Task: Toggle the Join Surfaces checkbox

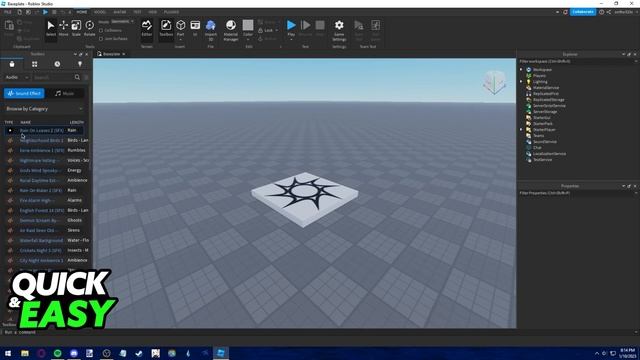Action: 101,39
